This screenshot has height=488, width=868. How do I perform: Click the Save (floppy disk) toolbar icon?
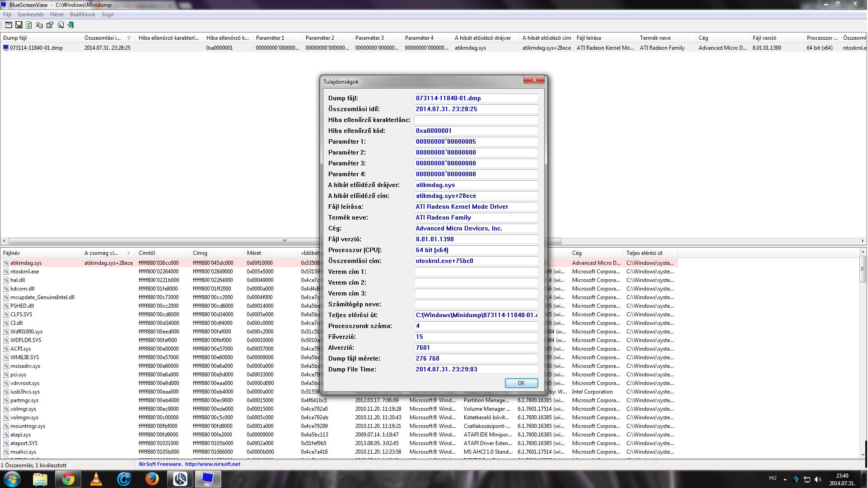pyautogui.click(x=19, y=25)
